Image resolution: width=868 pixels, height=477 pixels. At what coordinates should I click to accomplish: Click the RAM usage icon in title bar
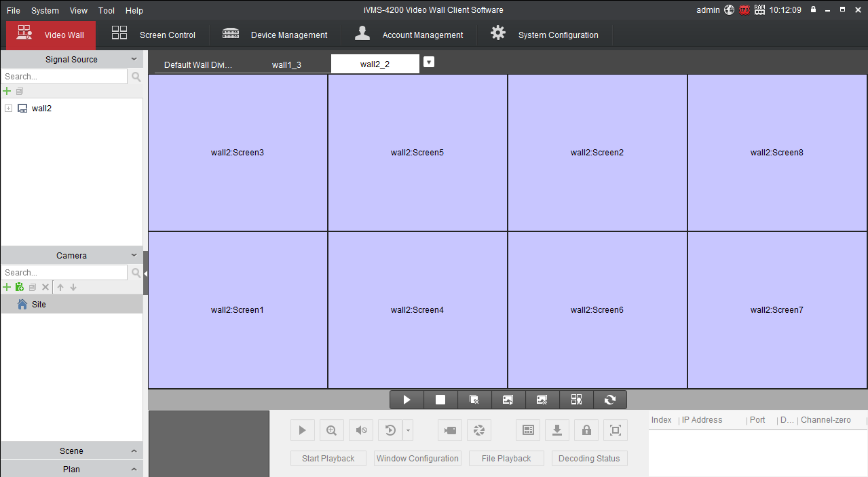[759, 10]
